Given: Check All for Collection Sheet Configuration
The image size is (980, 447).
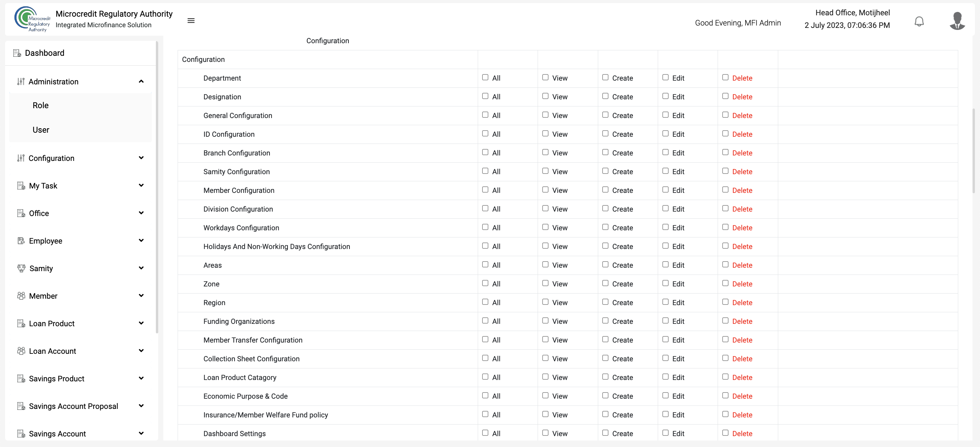Looking at the screenshot, I should pyautogui.click(x=485, y=358).
